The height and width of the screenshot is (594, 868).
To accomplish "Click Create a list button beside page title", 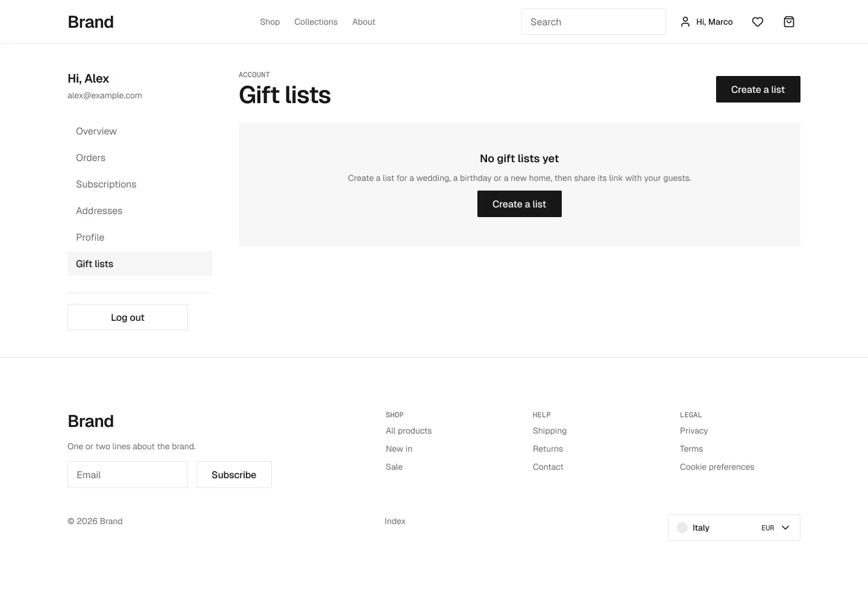I will click(x=758, y=89).
